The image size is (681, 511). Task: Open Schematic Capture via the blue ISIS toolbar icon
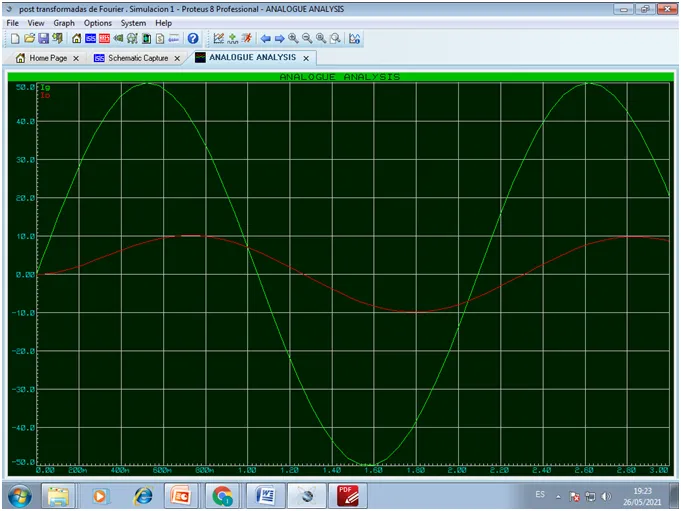coord(90,39)
